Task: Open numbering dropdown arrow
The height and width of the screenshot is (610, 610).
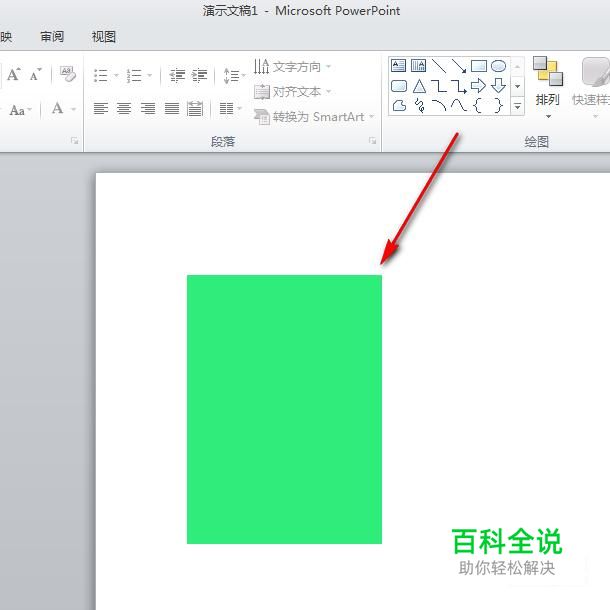Action: (150, 75)
